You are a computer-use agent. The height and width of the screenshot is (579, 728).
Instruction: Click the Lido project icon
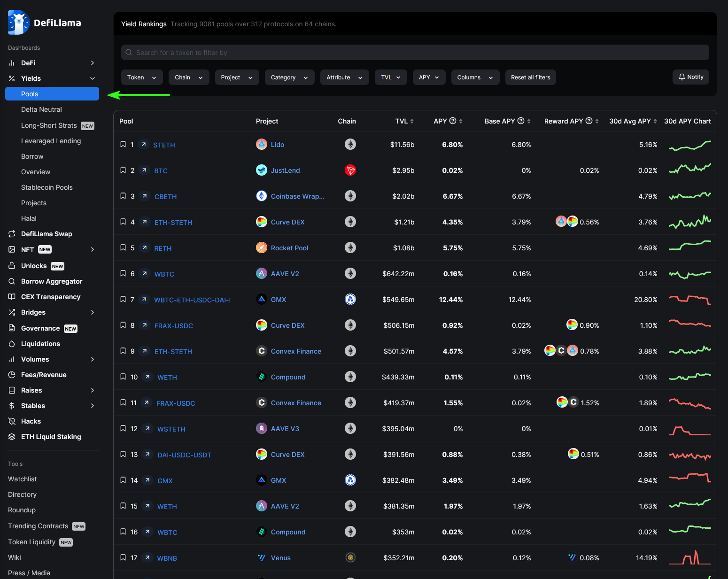[x=262, y=145]
